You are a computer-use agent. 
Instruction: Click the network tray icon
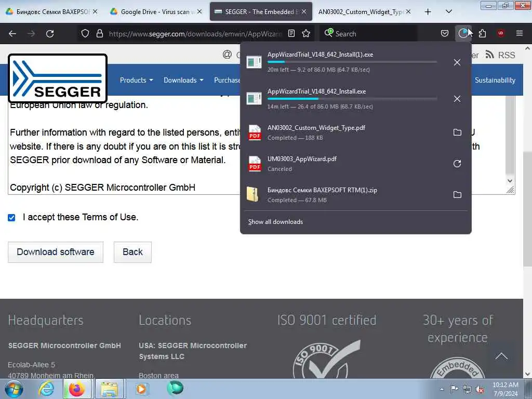coord(467,389)
